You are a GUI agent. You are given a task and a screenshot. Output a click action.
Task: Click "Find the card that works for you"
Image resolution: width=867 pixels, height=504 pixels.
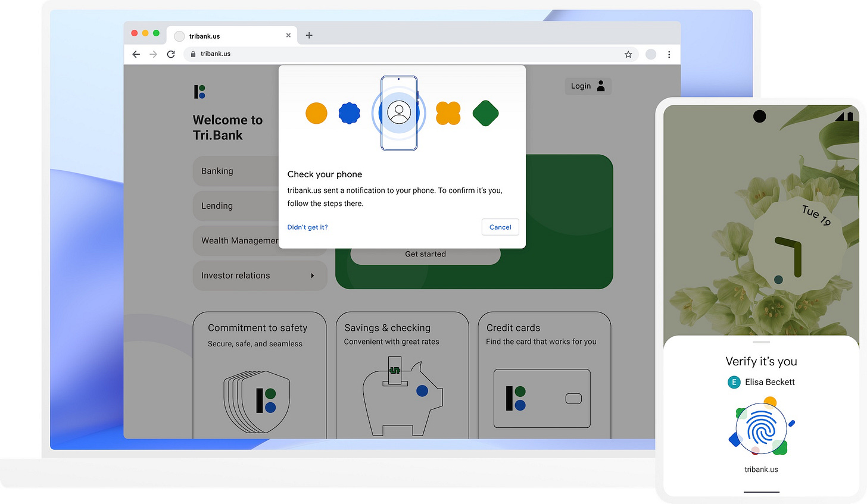tap(541, 342)
